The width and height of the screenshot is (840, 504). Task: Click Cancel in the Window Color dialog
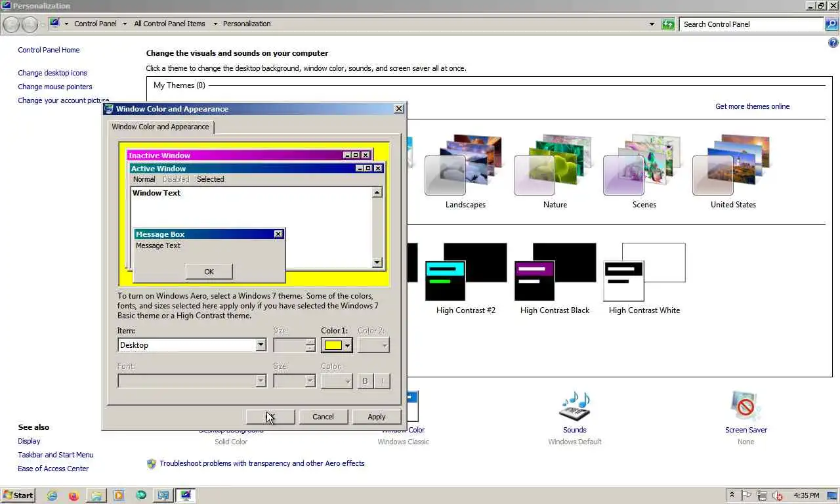tap(323, 417)
